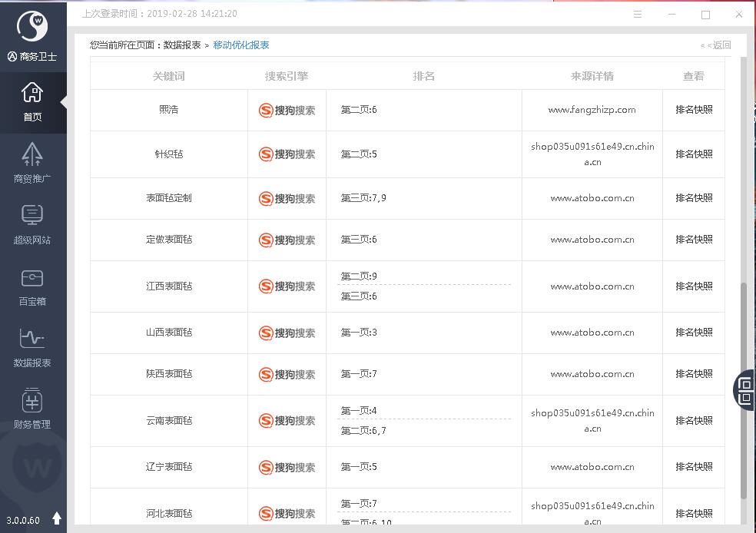The width and height of the screenshot is (756, 533).
Task: Click the 关键词 column header
Action: point(169,76)
